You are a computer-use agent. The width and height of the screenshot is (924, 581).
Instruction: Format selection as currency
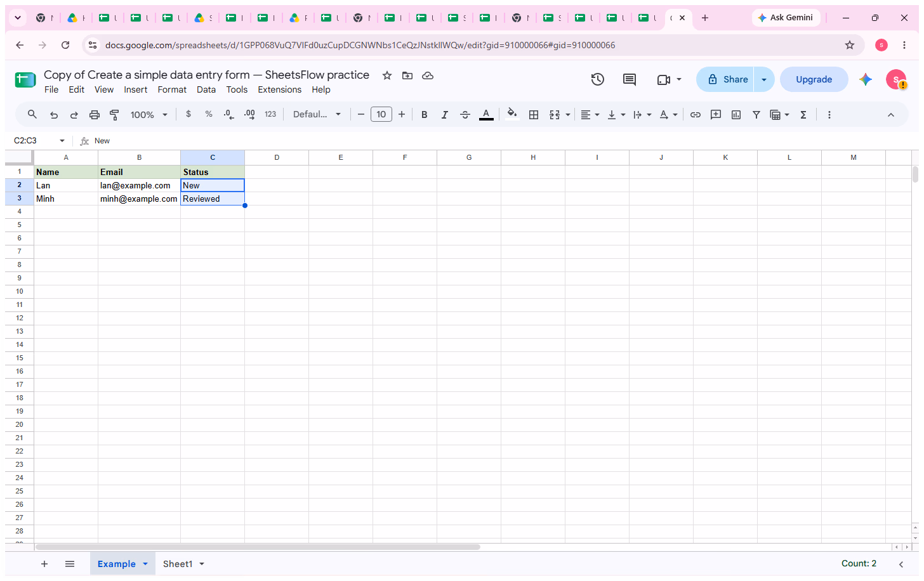188,114
